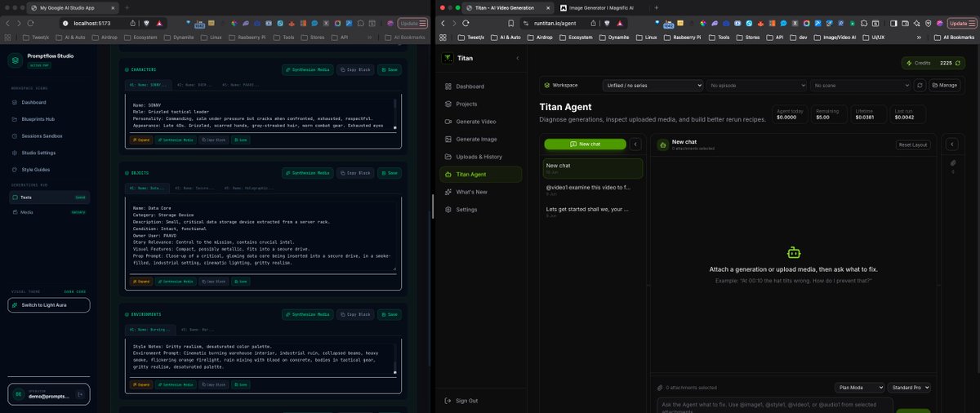Screen dimensions: 980x413
Task: Click Settings gear icon in Titan sidebar
Action: [448, 210]
